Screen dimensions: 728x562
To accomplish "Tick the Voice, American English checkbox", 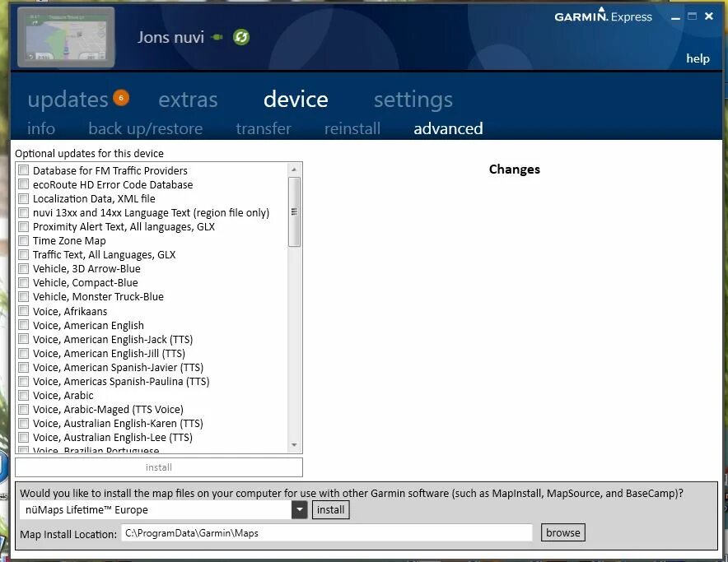I will pos(24,325).
